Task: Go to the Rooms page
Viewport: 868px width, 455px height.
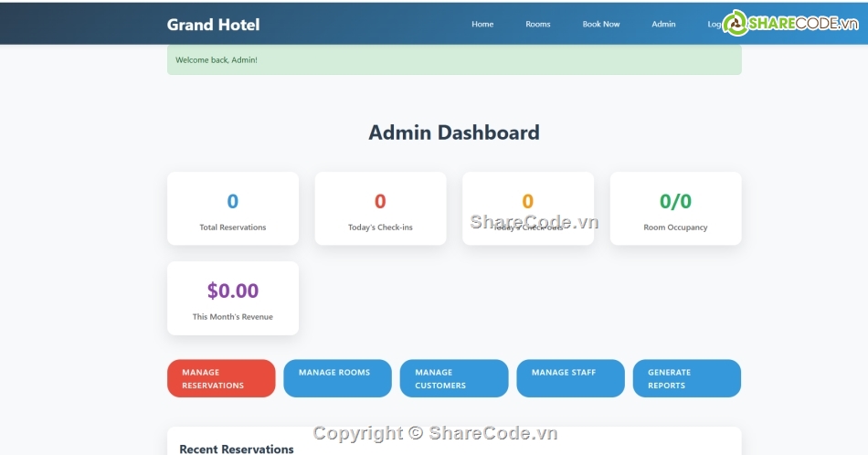Action: (538, 25)
